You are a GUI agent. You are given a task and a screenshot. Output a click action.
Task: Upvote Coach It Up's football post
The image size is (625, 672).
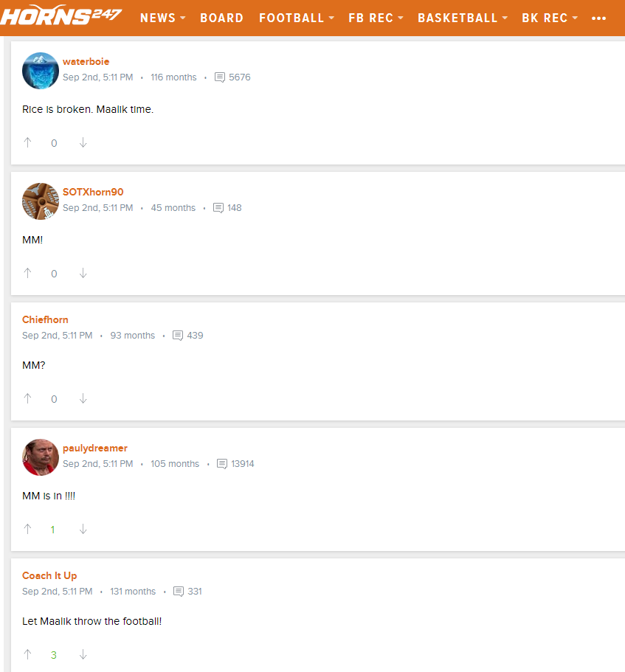(x=28, y=654)
